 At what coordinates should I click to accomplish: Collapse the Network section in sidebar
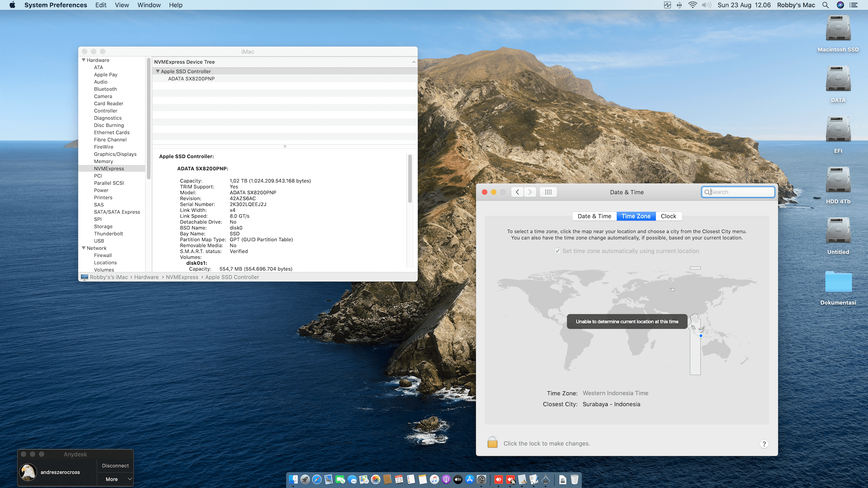click(x=84, y=248)
